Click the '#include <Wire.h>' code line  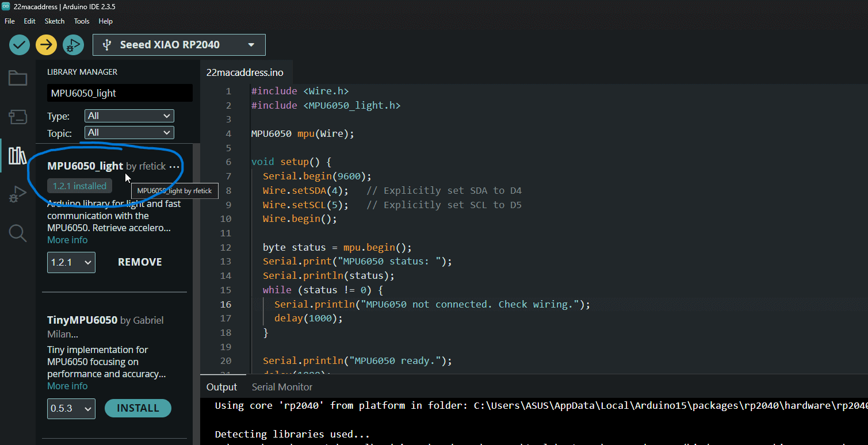[300, 91]
